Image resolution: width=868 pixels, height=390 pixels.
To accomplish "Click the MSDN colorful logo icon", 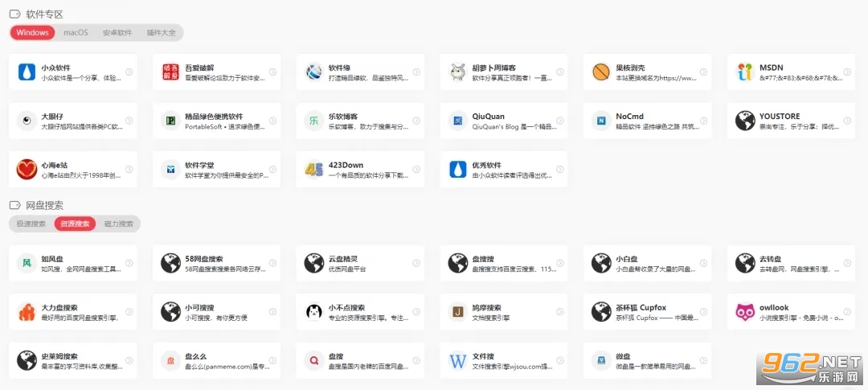I will pos(745,72).
